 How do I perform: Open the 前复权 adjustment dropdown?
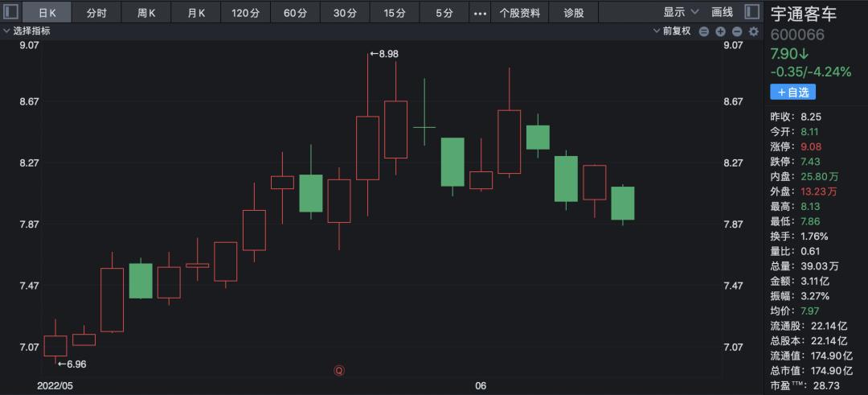[x=672, y=31]
